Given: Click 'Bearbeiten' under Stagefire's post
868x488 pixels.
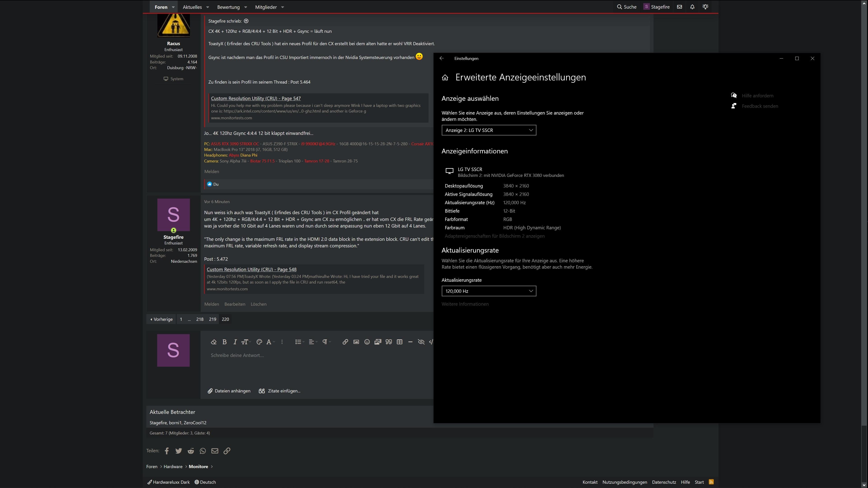Looking at the screenshot, I should tap(235, 304).
